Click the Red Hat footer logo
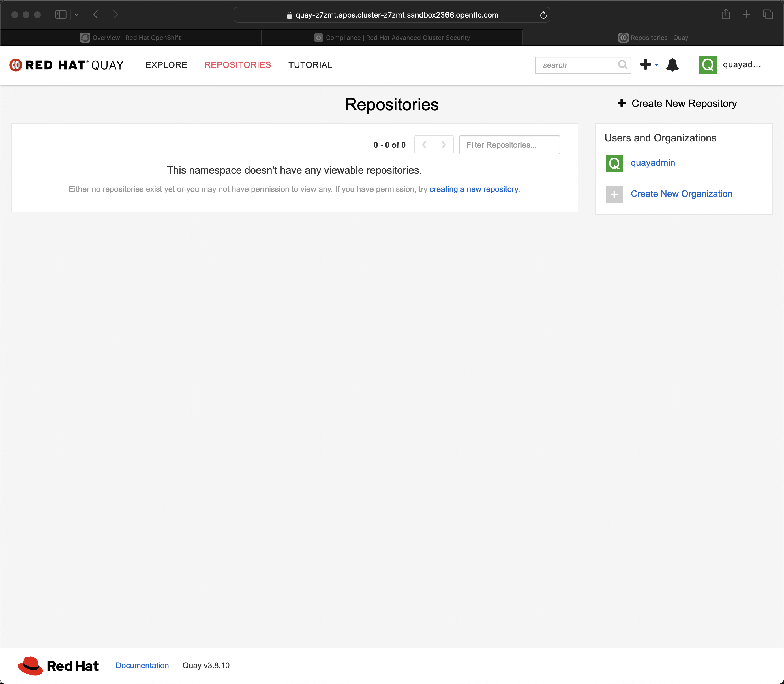 [x=58, y=666]
